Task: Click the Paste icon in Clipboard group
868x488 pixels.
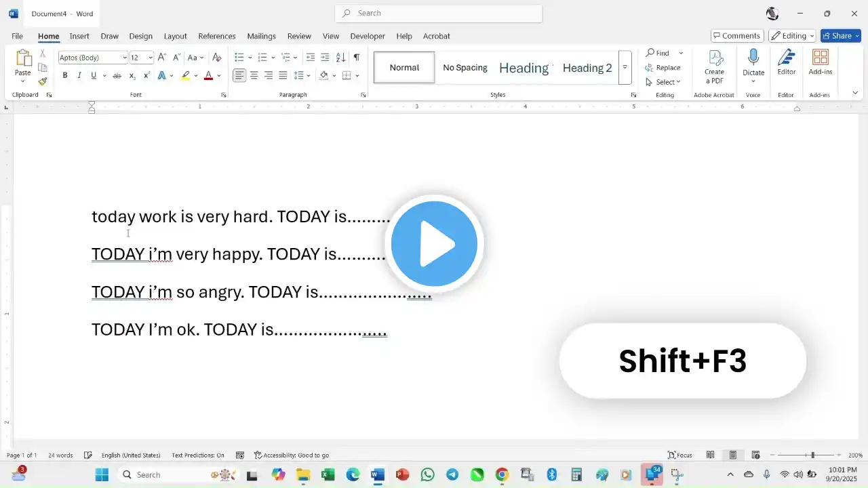Action: 23,59
